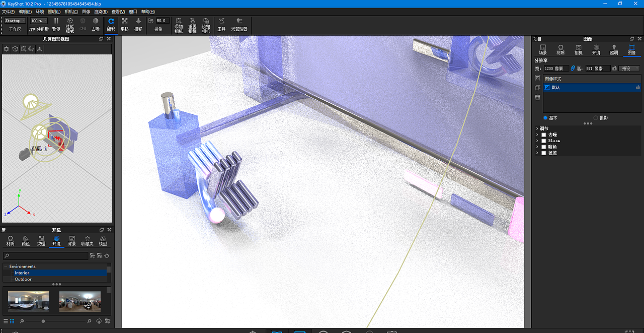Switch to the 背景 library tab

(72, 240)
